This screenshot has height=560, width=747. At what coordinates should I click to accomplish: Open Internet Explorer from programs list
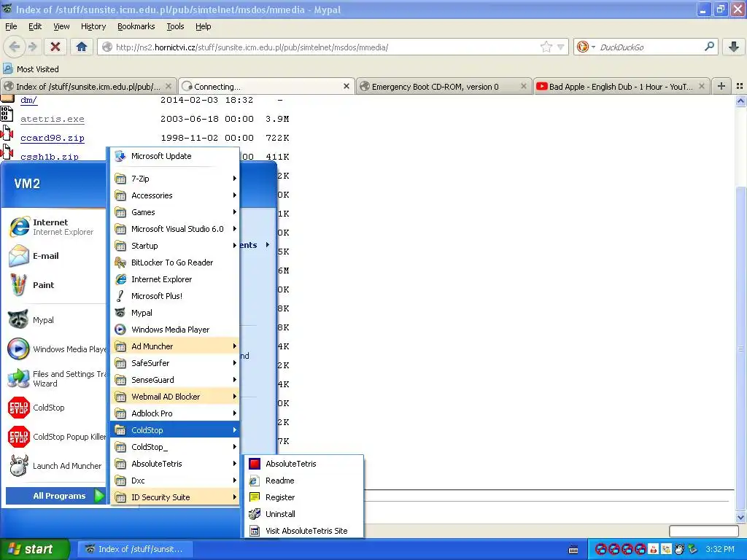(x=175, y=279)
